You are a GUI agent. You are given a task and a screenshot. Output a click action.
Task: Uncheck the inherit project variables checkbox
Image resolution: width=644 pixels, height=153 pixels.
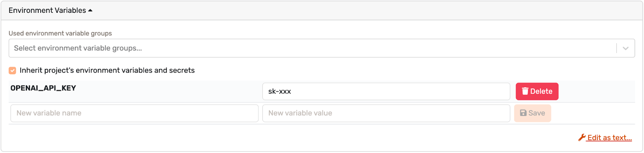(x=12, y=70)
